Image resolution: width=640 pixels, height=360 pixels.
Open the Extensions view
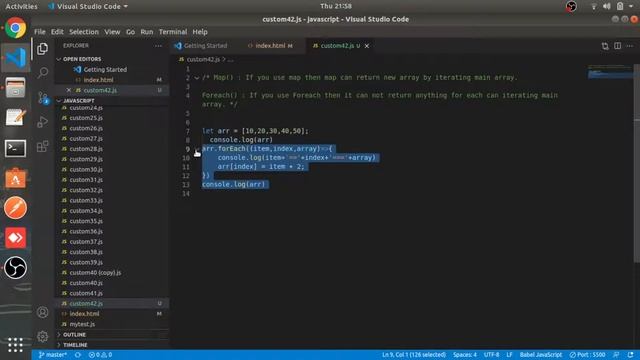(42, 146)
